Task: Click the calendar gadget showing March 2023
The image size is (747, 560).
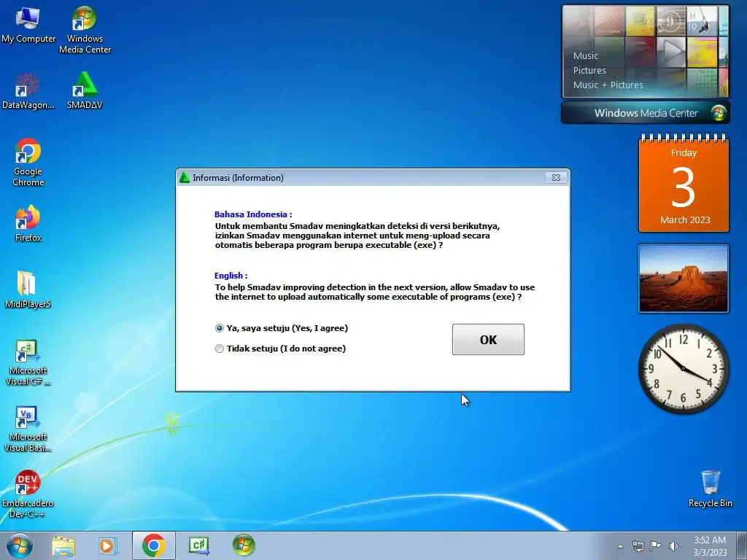Action: 684,184
